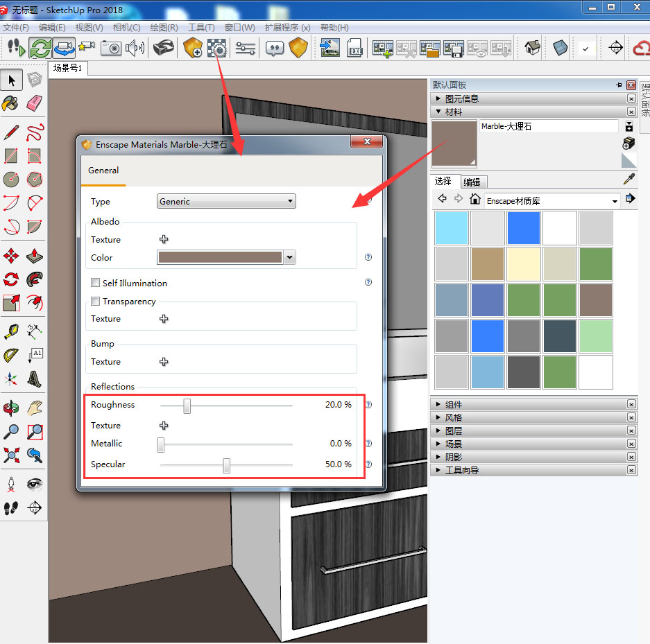This screenshot has height=644, width=650.
Task: Add Albedo texture with plus button
Action: [164, 240]
